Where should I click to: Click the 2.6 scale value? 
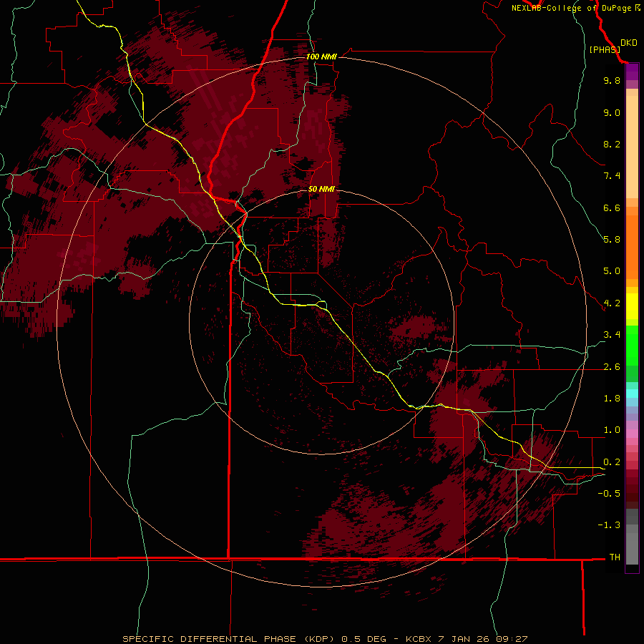pyautogui.click(x=612, y=367)
